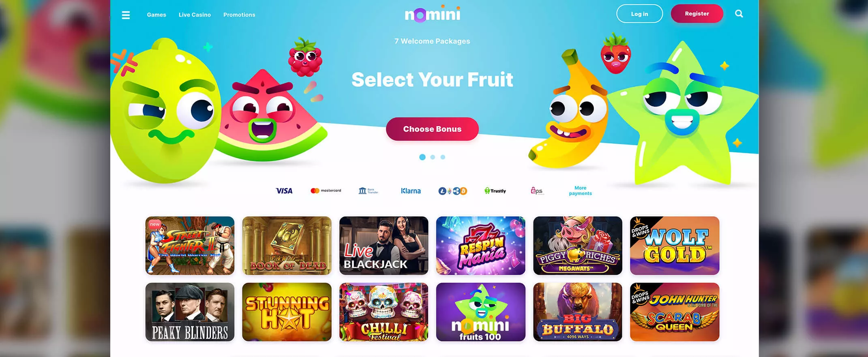The image size is (868, 357).
Task: Open the hamburger menu icon
Action: tap(126, 15)
